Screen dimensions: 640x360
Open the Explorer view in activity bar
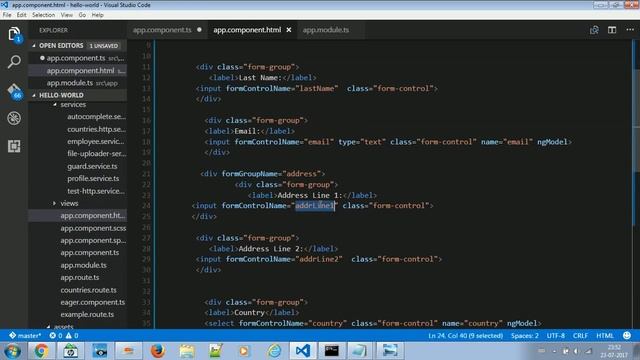(x=14, y=34)
